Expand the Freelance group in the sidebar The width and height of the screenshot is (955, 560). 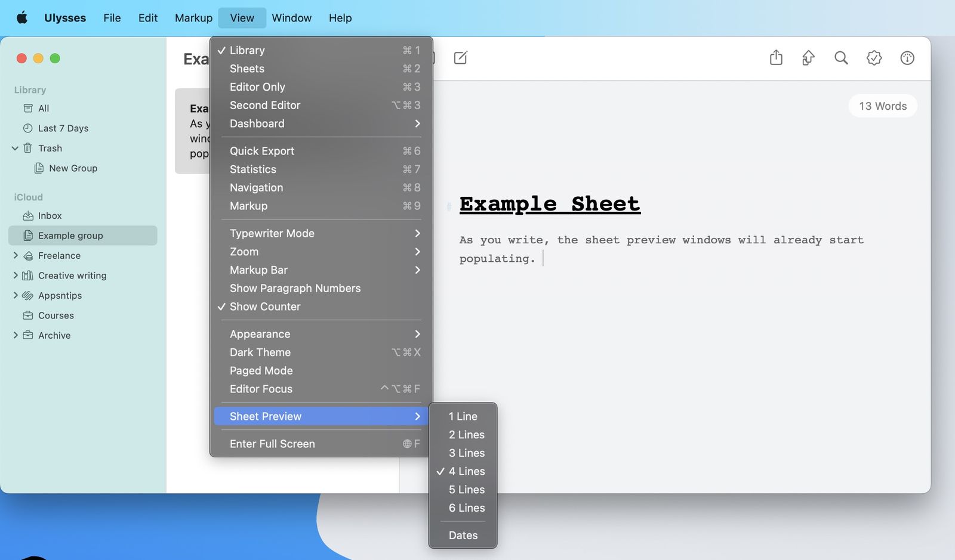click(16, 255)
